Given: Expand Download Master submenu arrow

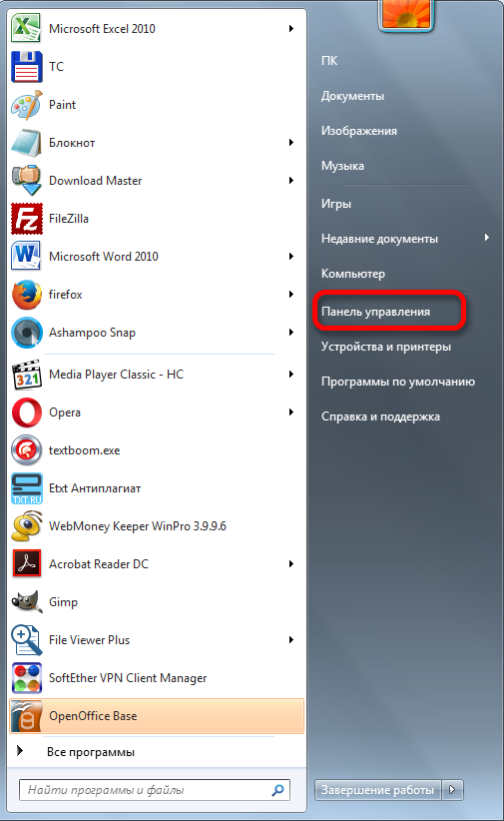Looking at the screenshot, I should (x=291, y=181).
